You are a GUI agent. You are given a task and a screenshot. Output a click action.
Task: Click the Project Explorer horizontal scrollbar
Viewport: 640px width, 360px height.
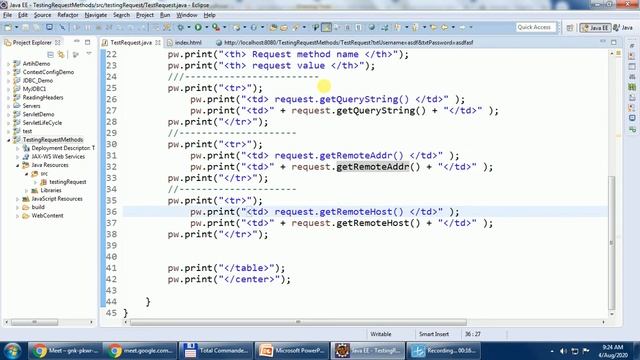[34, 322]
